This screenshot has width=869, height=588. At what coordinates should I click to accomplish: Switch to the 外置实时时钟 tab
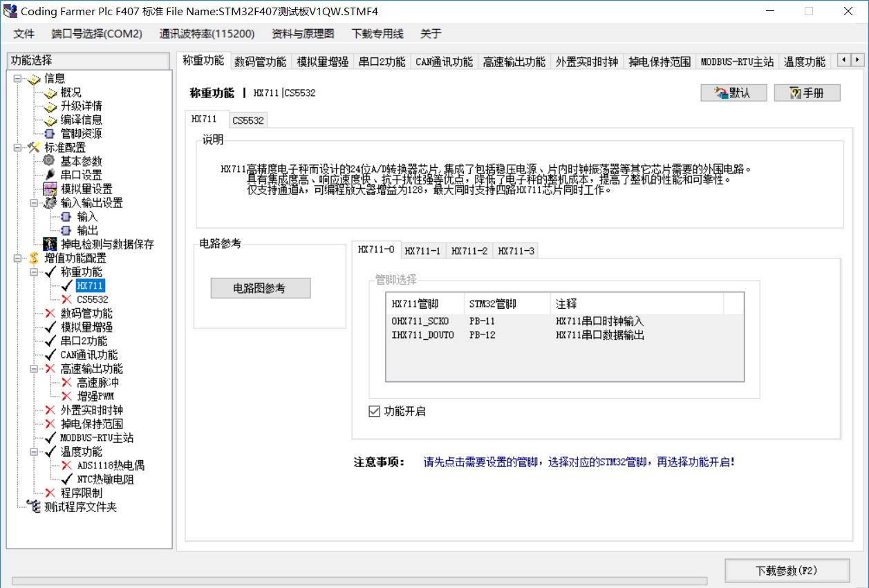click(587, 61)
